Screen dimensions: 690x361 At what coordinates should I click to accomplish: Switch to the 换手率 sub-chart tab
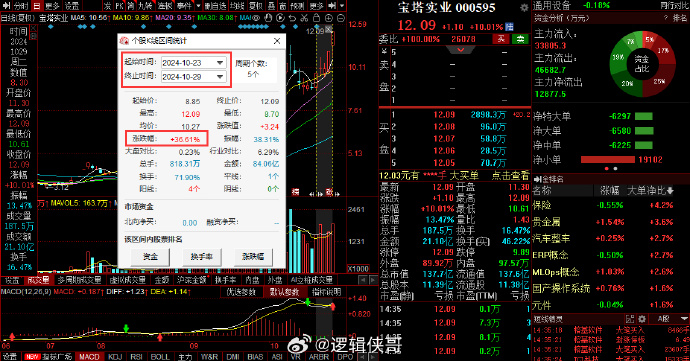[x=225, y=280]
